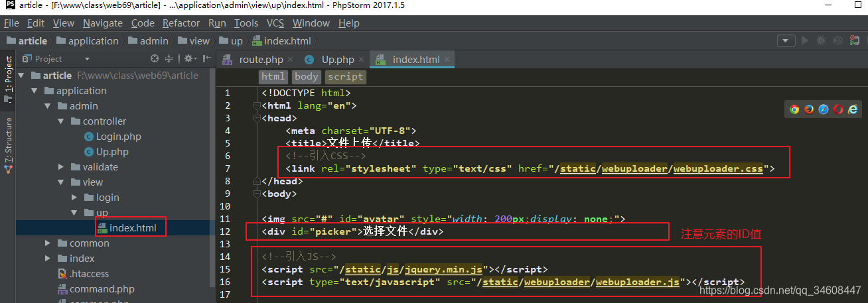Open the VCS menu
This screenshot has width=868, height=303.
[x=275, y=23]
